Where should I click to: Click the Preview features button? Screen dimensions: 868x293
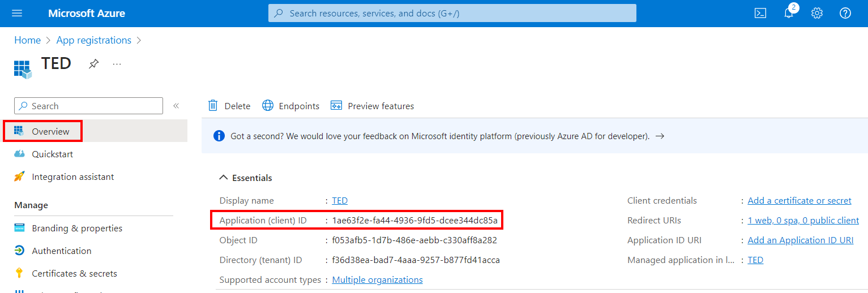(x=372, y=106)
